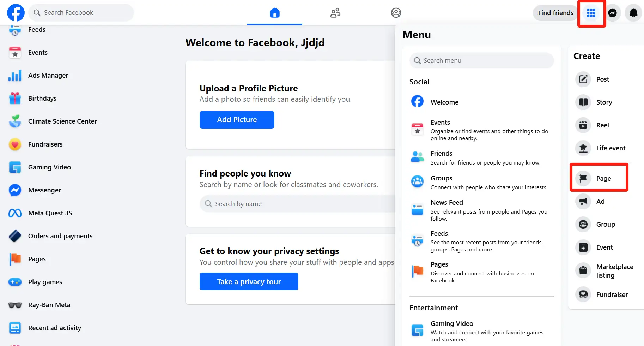Open the Groups tab in top bar
Screen dimensions: 644x346
(x=396, y=13)
